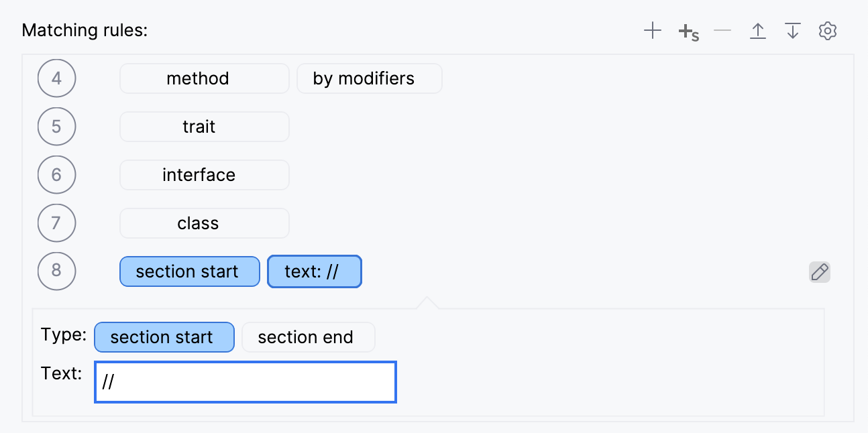
Task: Click the plus icon in the toolbar
Action: click(x=652, y=30)
